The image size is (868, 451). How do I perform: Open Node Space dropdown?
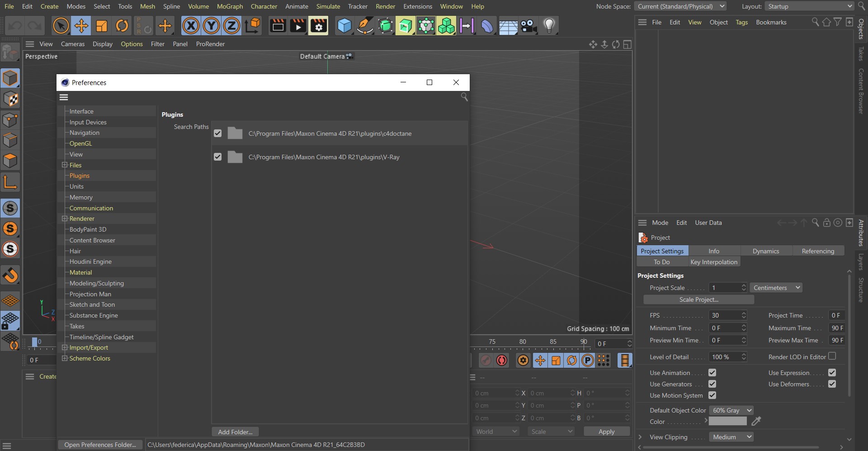pyautogui.click(x=680, y=6)
